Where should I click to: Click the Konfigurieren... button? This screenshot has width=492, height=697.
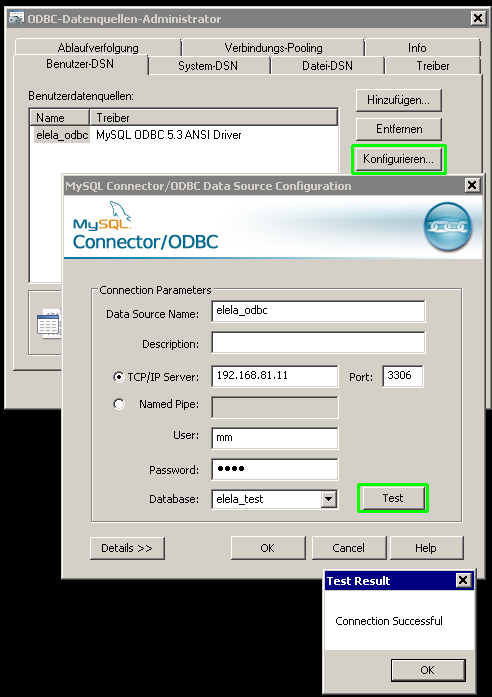click(399, 159)
